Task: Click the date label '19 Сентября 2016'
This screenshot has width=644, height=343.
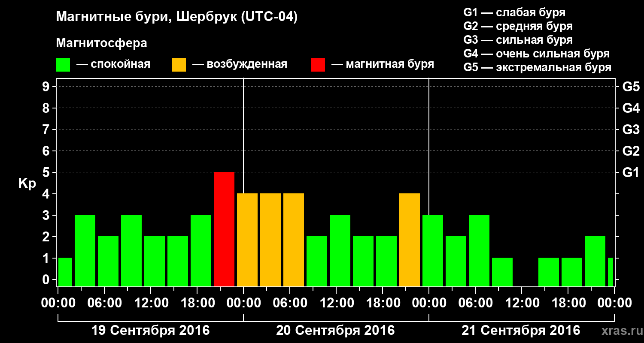Action: (151, 331)
